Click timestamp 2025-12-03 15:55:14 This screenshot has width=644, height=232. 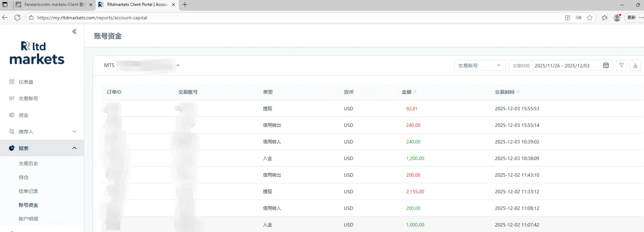coord(517,125)
